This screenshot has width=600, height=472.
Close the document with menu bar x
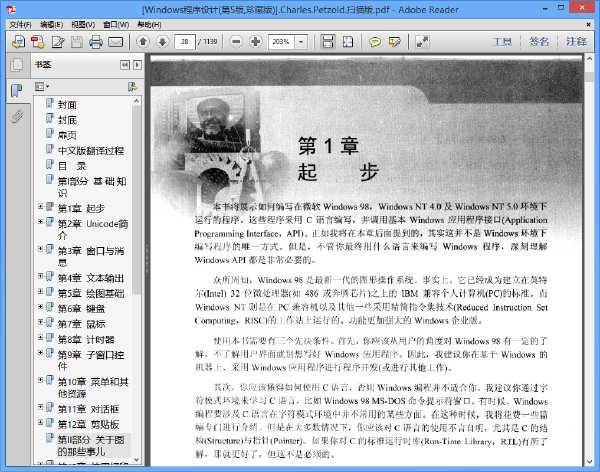tap(589, 24)
